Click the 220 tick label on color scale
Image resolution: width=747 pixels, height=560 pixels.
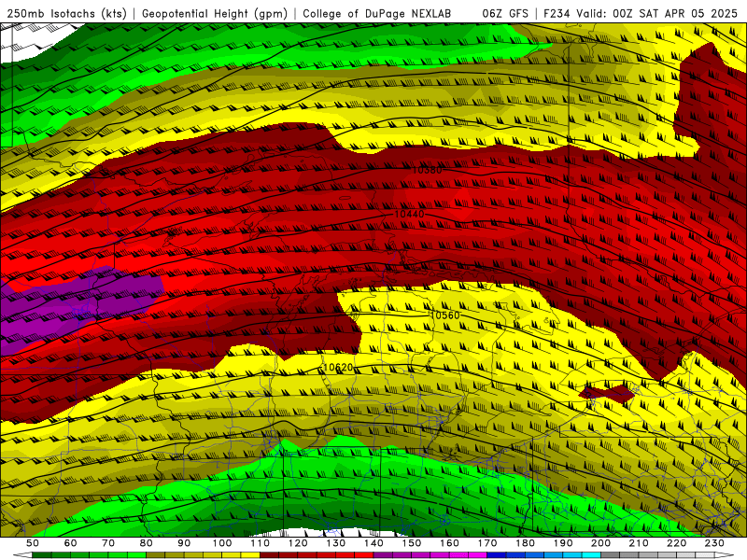tap(676, 543)
